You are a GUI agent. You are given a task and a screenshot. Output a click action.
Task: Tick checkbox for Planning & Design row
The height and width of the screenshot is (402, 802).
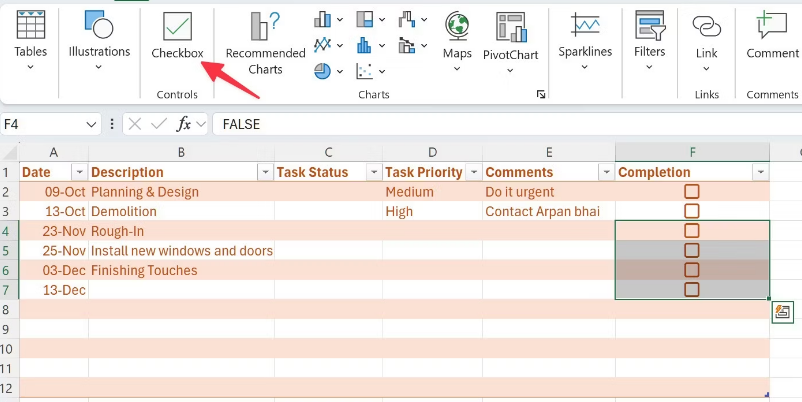tap(692, 192)
